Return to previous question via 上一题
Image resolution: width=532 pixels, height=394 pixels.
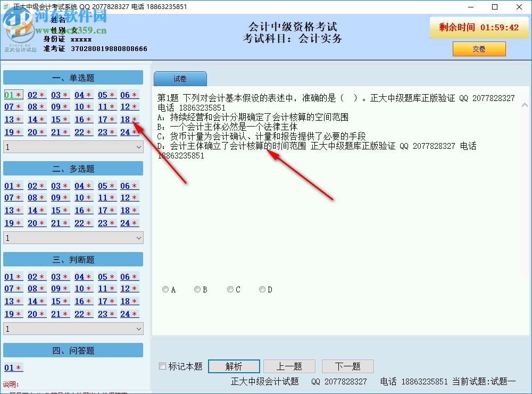289,366
